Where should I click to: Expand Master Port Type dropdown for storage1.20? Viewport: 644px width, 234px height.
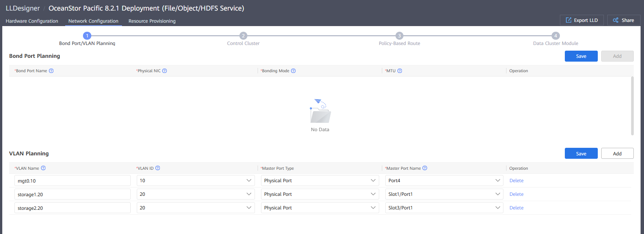tap(320, 194)
